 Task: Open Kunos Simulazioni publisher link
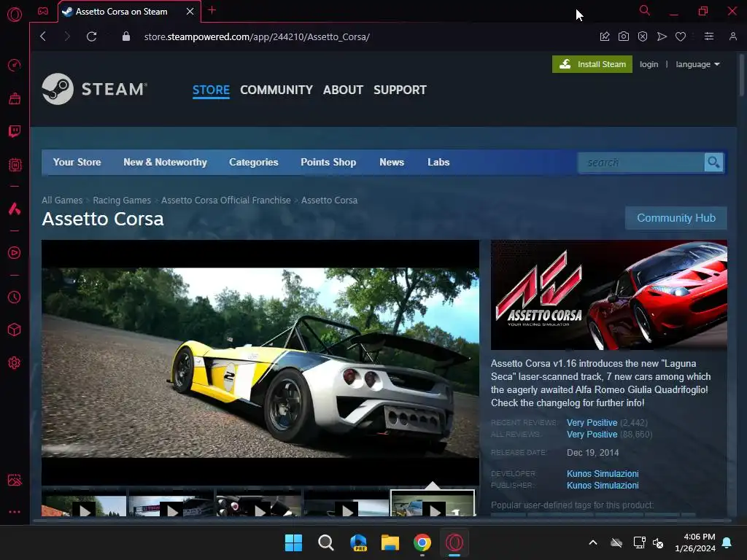click(x=603, y=486)
